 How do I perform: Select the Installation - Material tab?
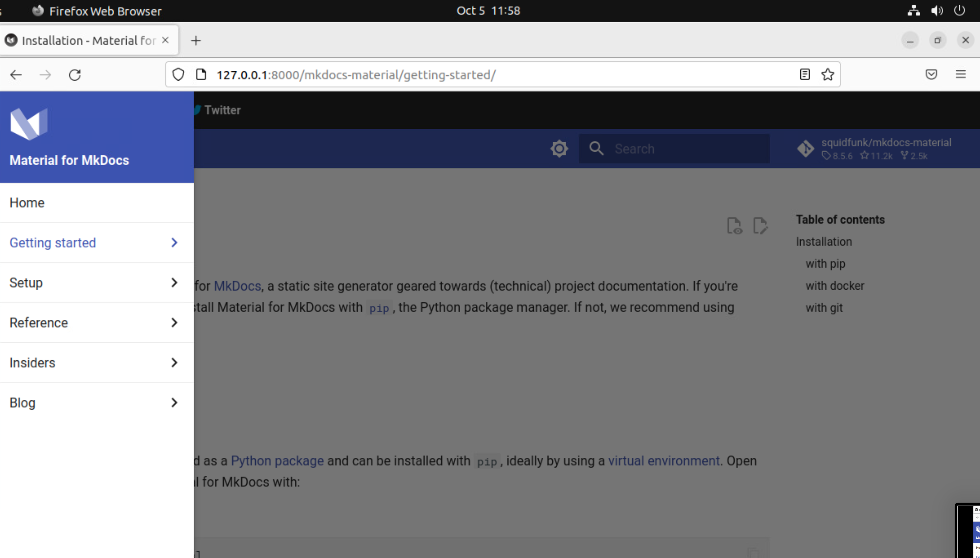point(89,40)
